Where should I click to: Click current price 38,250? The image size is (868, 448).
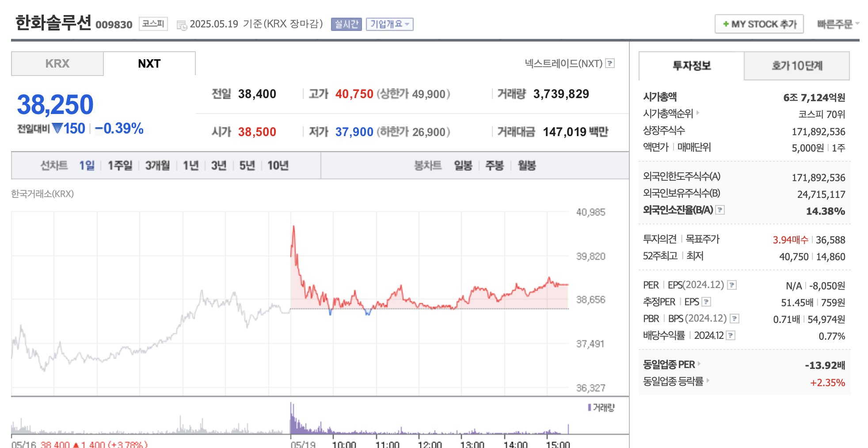(x=55, y=105)
